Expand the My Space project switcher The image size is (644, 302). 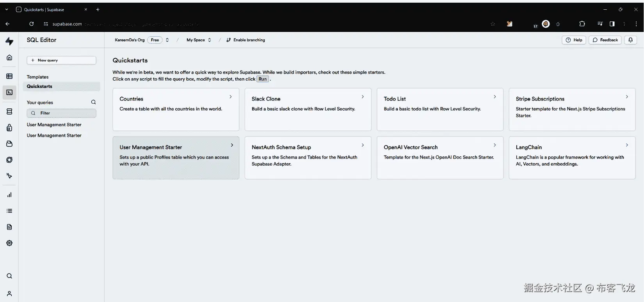click(210, 40)
